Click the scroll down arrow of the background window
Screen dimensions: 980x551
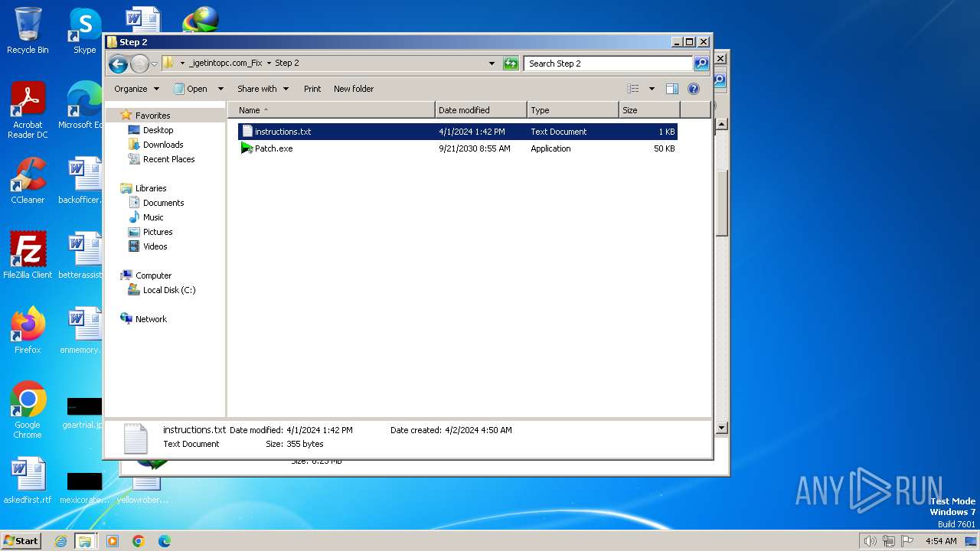click(721, 428)
